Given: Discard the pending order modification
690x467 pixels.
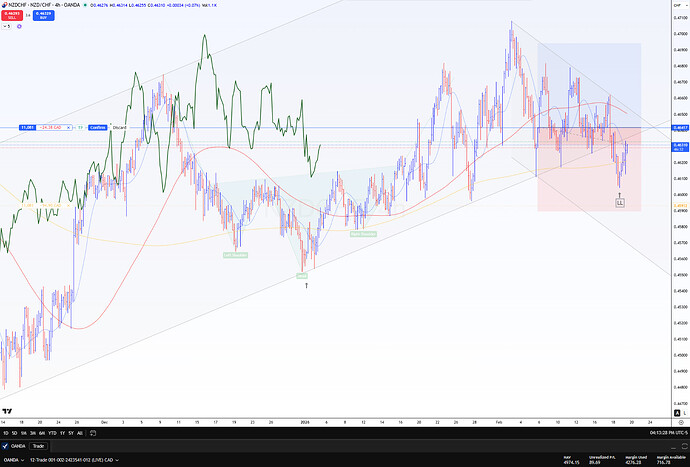Looking at the screenshot, I should coord(119,128).
